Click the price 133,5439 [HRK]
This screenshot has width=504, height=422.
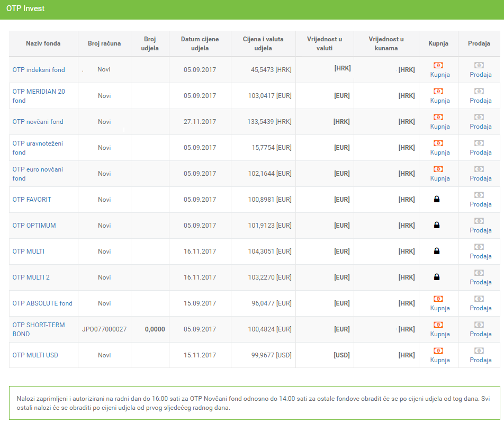click(269, 122)
